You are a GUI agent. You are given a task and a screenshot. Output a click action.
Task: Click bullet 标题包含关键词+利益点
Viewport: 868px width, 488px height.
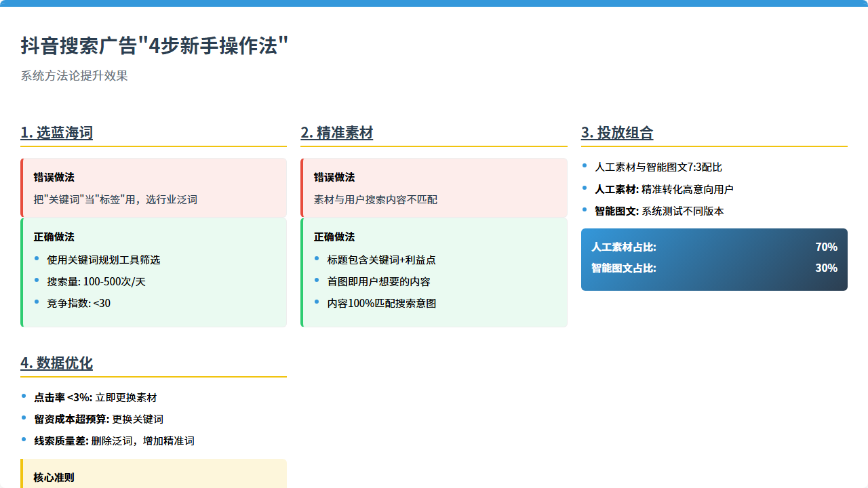tap(382, 260)
